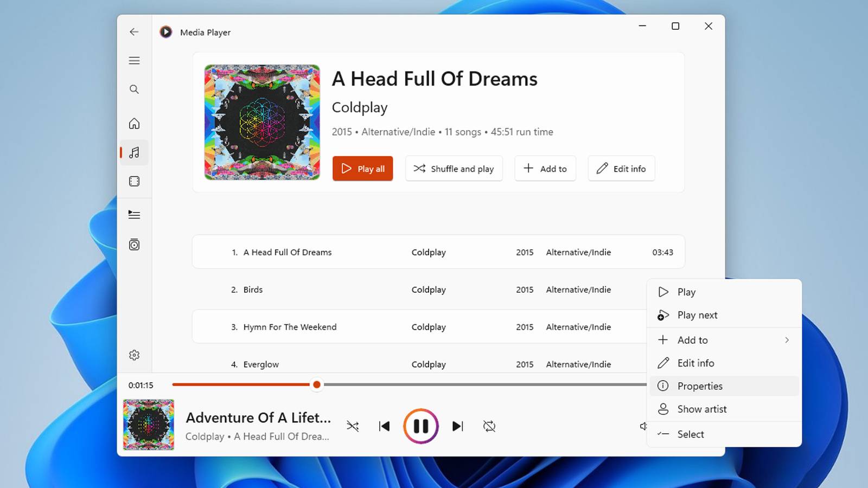The image size is (868, 488).
Task: Open the Play queue in the sidebar
Action: coord(134,215)
